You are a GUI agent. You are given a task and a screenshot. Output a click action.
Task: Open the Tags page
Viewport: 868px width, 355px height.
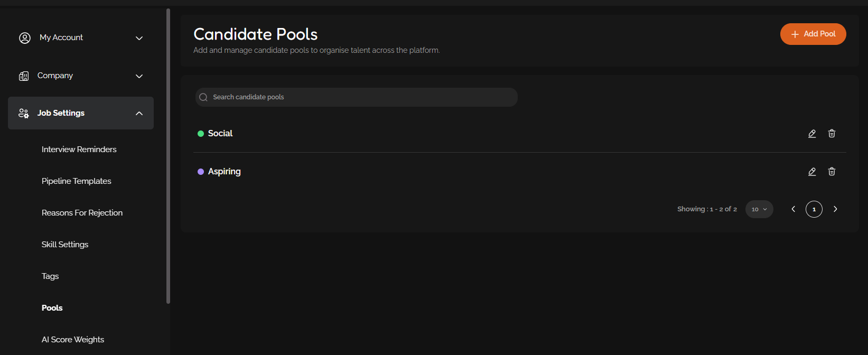pos(50,276)
